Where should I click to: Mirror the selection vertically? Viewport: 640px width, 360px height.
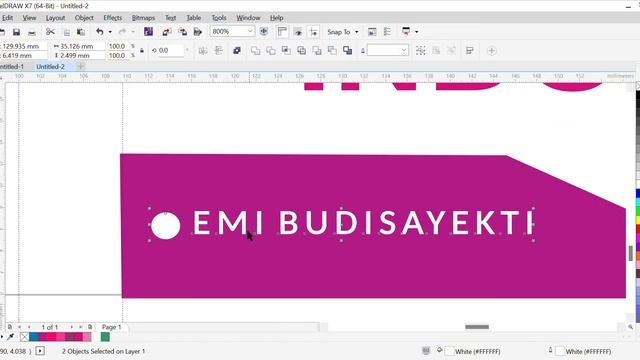(x=218, y=51)
